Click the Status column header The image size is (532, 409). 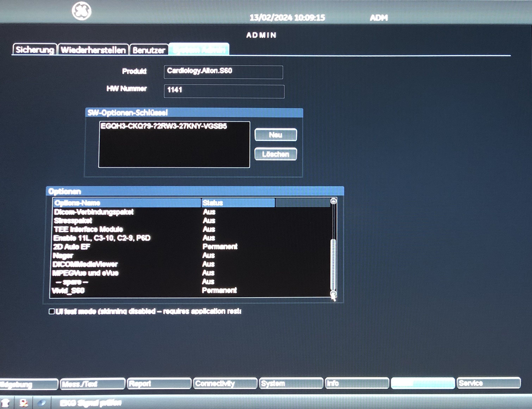(x=238, y=202)
